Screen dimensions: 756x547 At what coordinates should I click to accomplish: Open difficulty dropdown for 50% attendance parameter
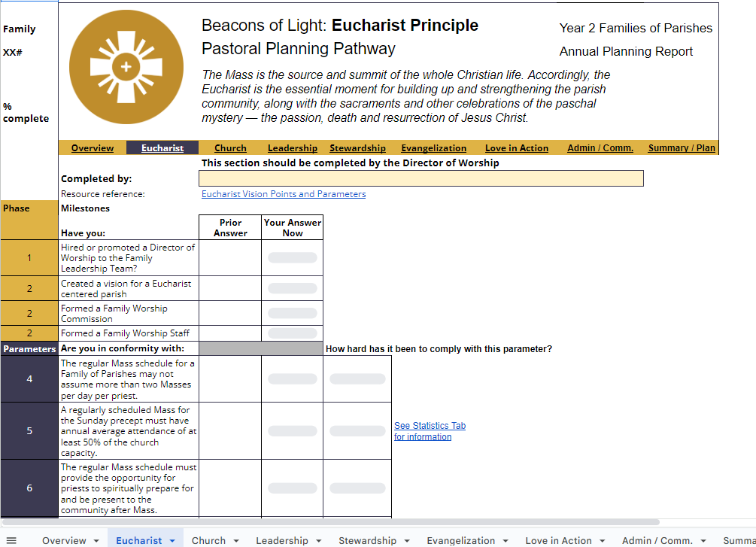tap(357, 431)
